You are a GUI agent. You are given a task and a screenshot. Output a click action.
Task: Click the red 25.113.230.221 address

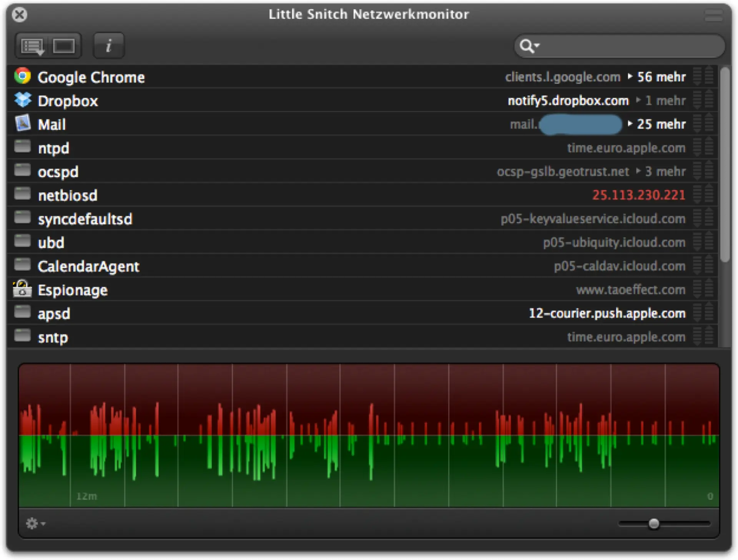638,195
